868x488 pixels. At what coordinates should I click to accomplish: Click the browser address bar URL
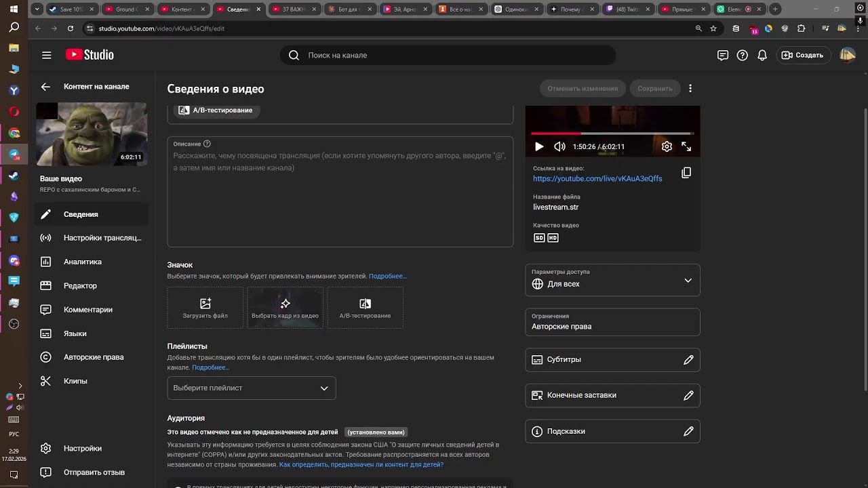click(161, 28)
